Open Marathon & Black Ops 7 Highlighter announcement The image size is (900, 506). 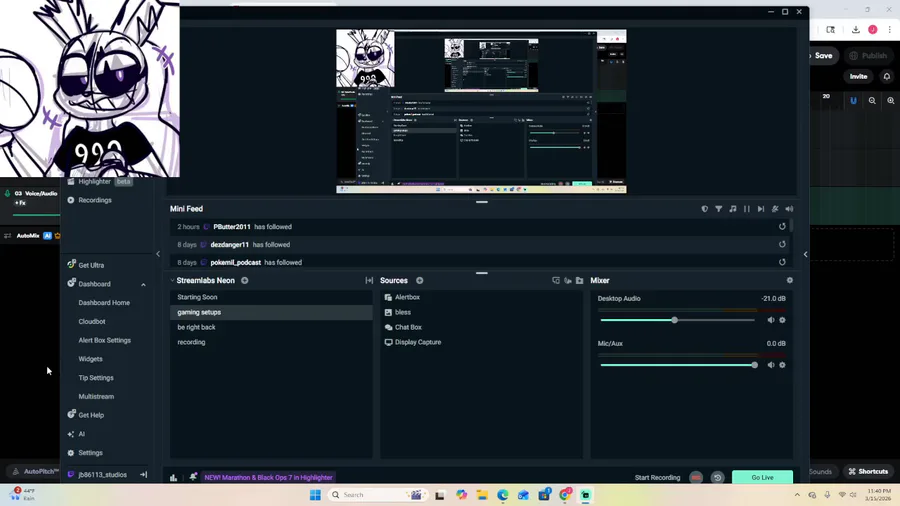click(268, 477)
